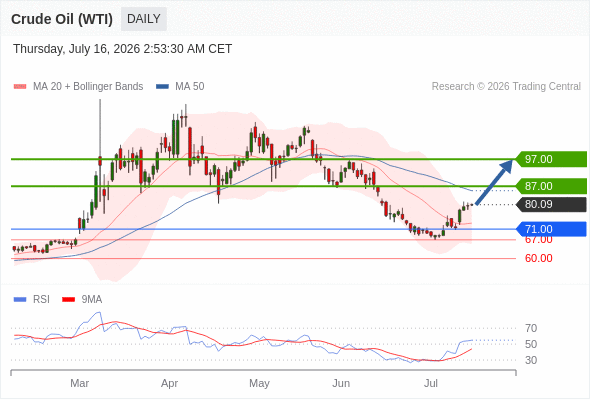Click the red MA 20 Bollinger legend swatch
This screenshot has height=400, width=590.
click(x=20, y=87)
